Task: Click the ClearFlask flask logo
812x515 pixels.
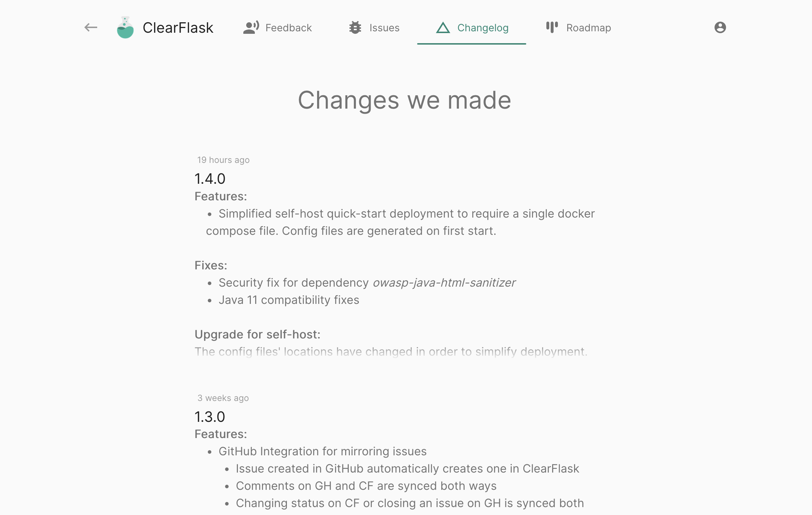Action: click(x=125, y=27)
